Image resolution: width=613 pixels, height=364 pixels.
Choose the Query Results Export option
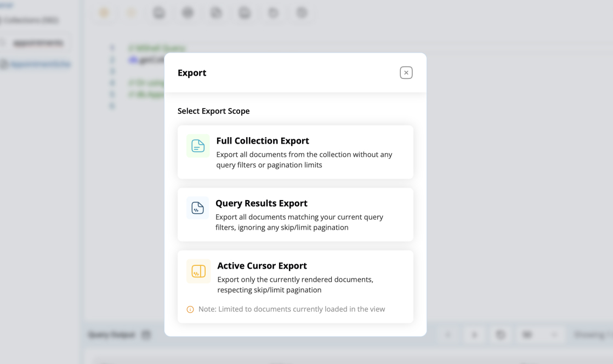[295, 214]
